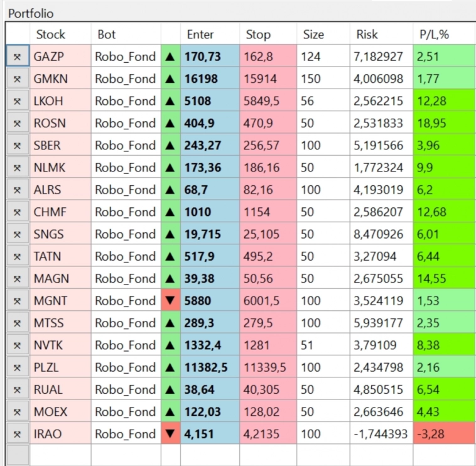Click the red IRAO P/L cell -3,28
This screenshot has height=466, width=476.
[x=444, y=434]
